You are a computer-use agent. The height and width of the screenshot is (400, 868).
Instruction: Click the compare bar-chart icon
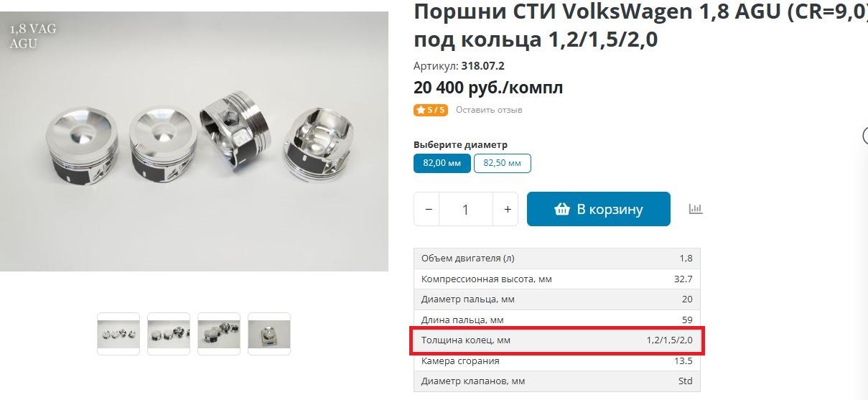tap(695, 209)
